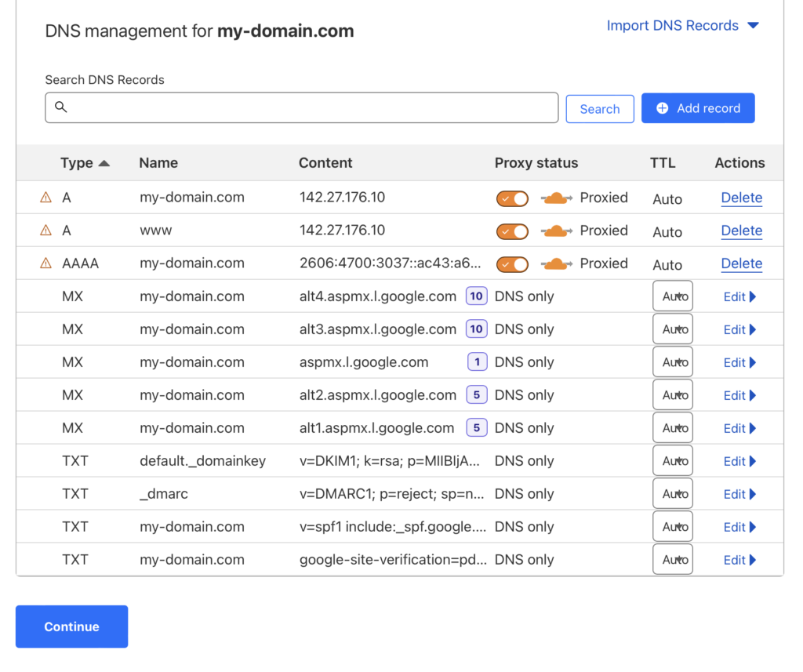Edit the alt3.aspmx.l.google.com MX record
Viewport: 803px width, 672px height.
739,329
